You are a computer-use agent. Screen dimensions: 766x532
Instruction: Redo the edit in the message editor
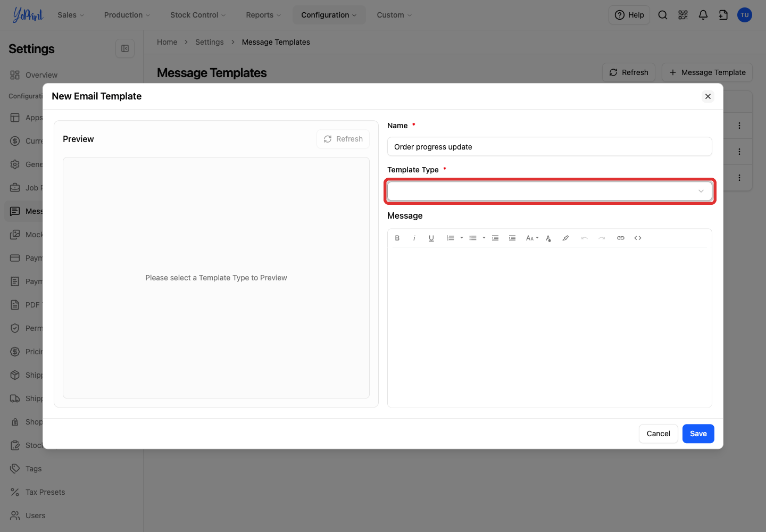pyautogui.click(x=602, y=238)
